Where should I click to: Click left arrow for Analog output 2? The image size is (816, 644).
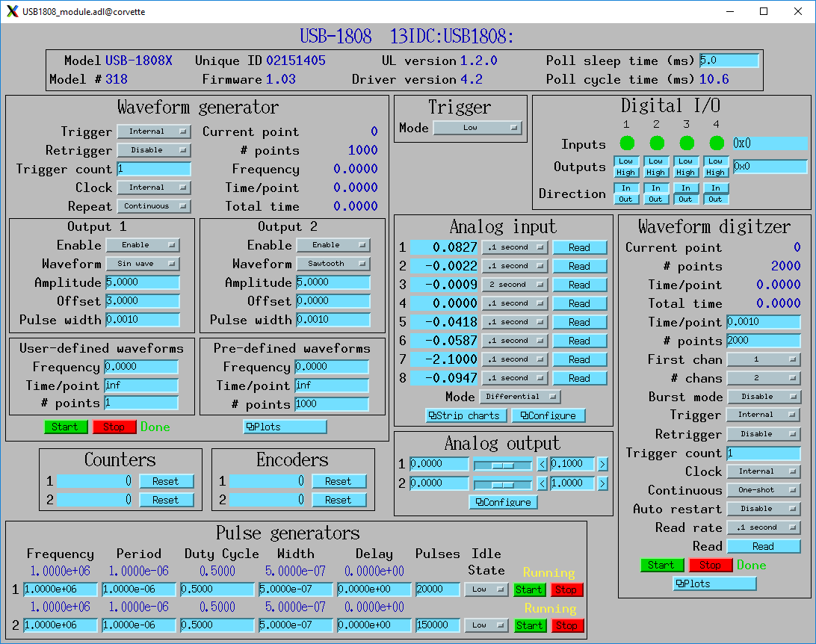(543, 484)
